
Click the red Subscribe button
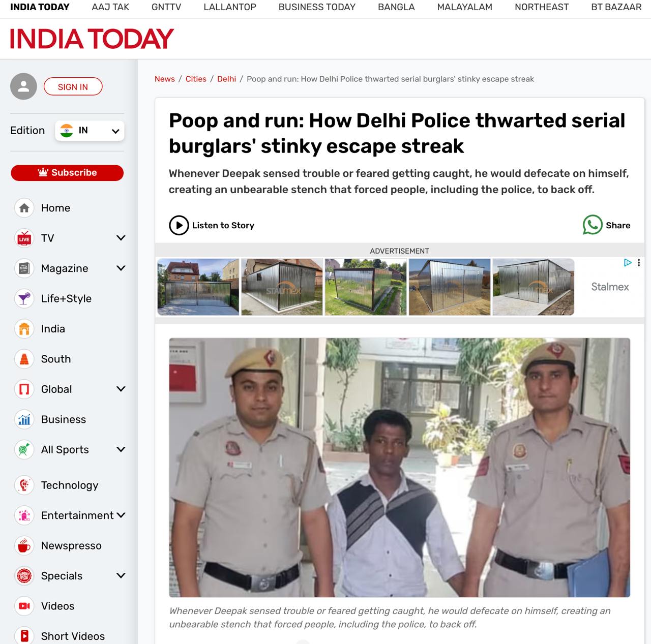(67, 172)
